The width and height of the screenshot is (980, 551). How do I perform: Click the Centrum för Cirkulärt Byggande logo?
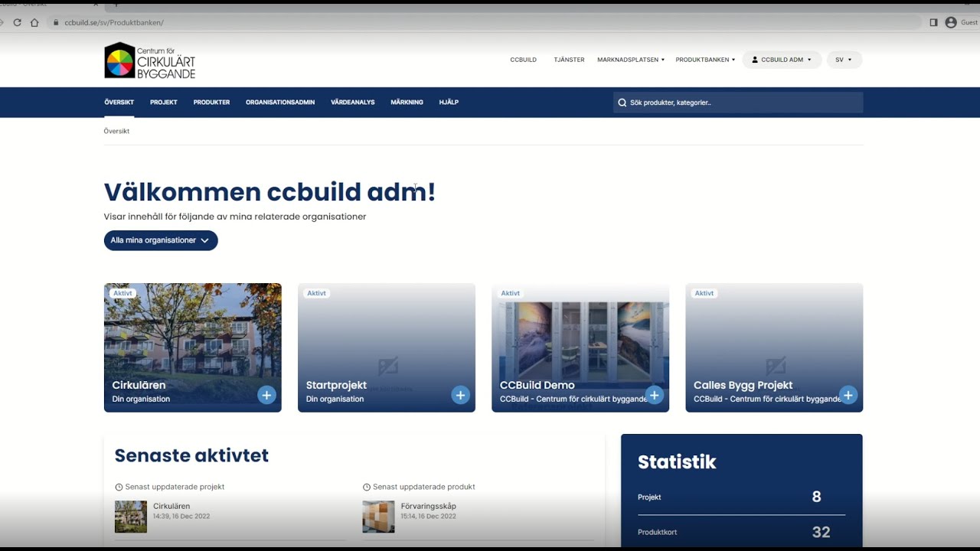click(x=150, y=60)
